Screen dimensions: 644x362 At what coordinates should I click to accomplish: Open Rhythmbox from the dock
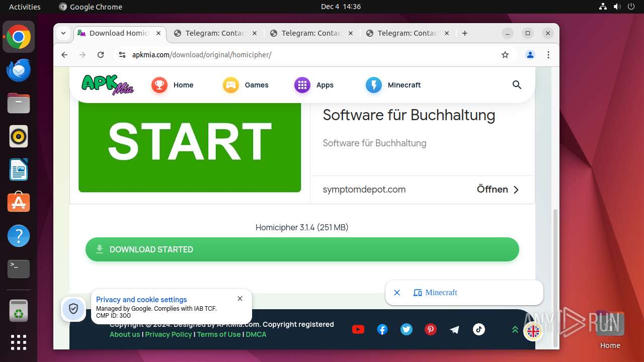[19, 136]
